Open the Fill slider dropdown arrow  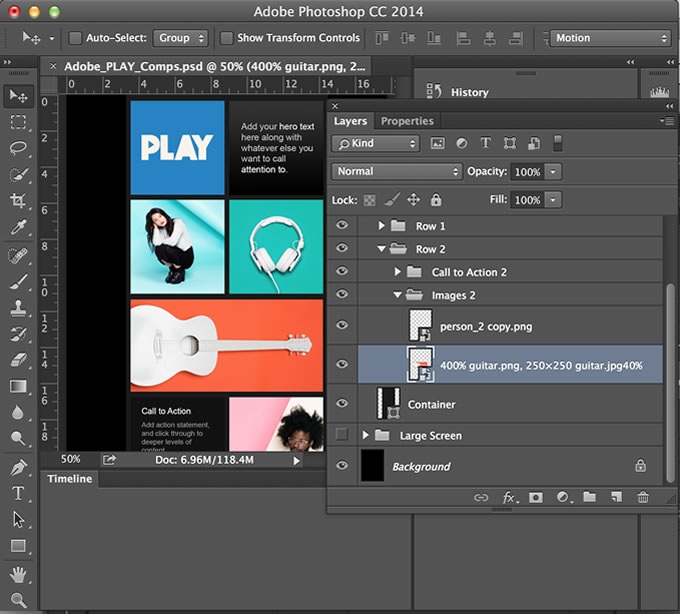coord(553,200)
